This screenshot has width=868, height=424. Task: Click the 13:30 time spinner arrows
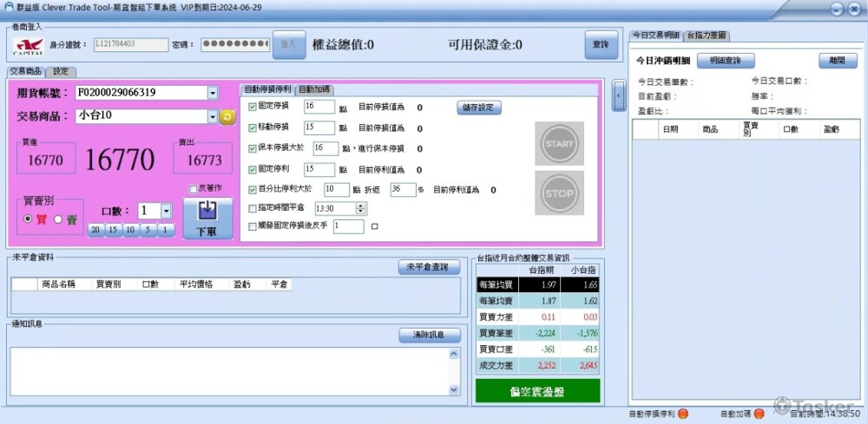(x=361, y=209)
